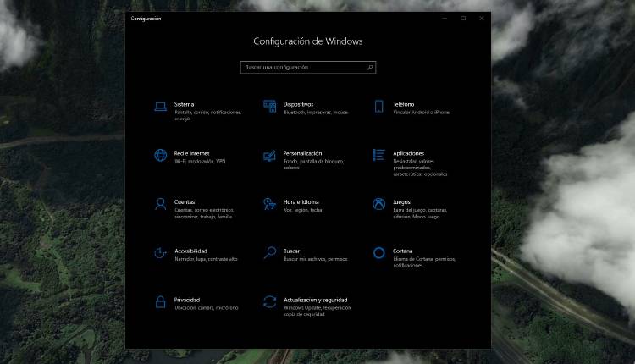
Task: Click 'Ubicación, cámara, micrófono' text
Action: [206, 308]
